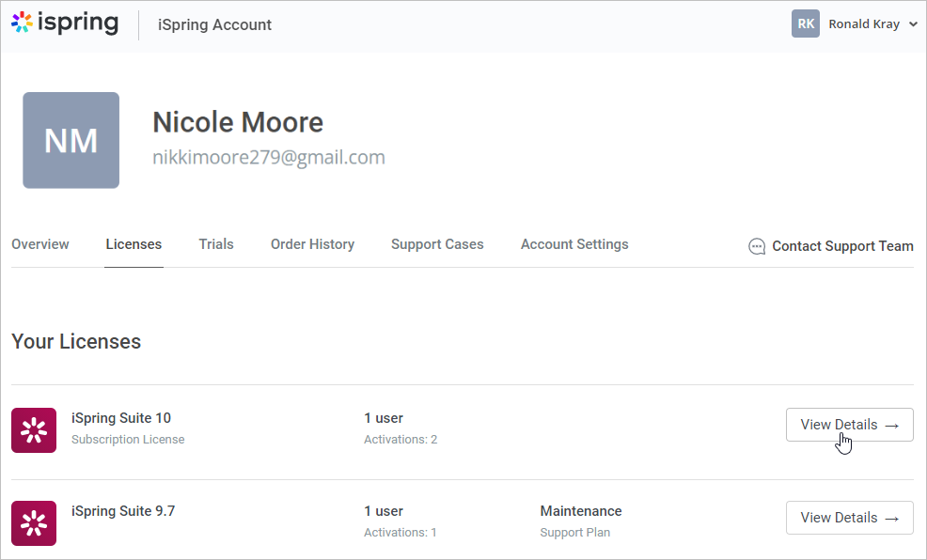Click the iSpring Account header title
The width and height of the screenshot is (927, 560).
click(x=214, y=25)
